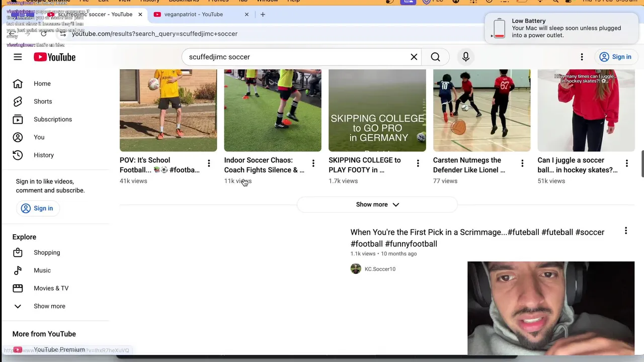Start voice search with microphone
Image resolution: width=644 pixels, height=362 pixels.
466,57
